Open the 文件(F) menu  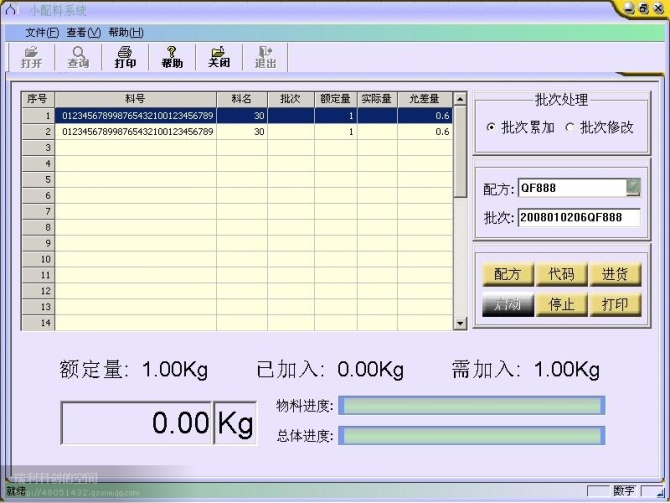[42, 33]
